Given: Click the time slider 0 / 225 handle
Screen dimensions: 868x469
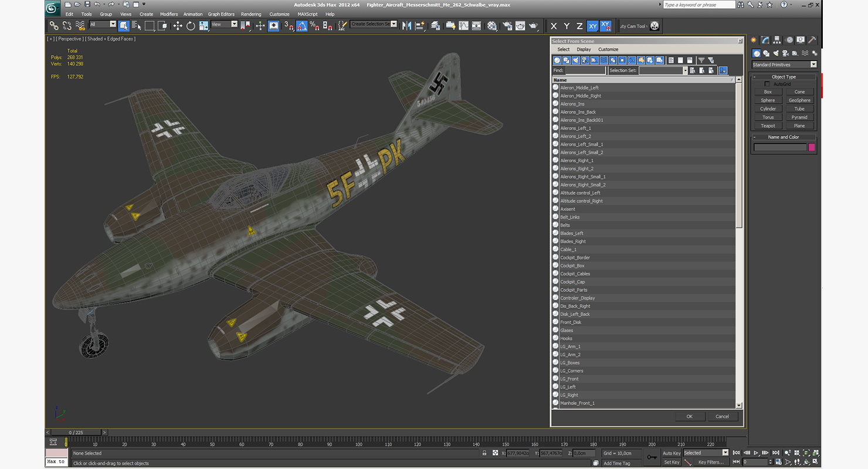Looking at the screenshot, I should (76, 433).
